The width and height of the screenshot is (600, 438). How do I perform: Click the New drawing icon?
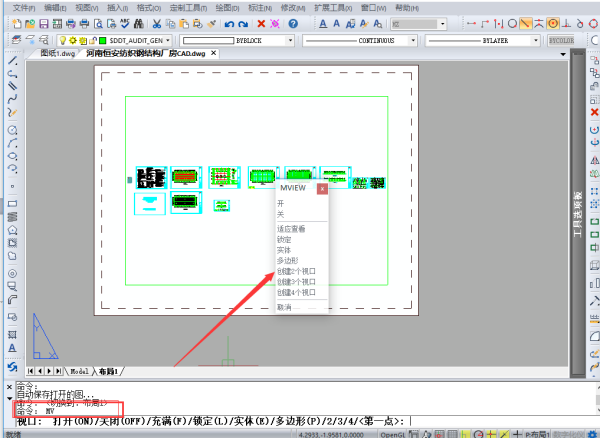(16, 24)
